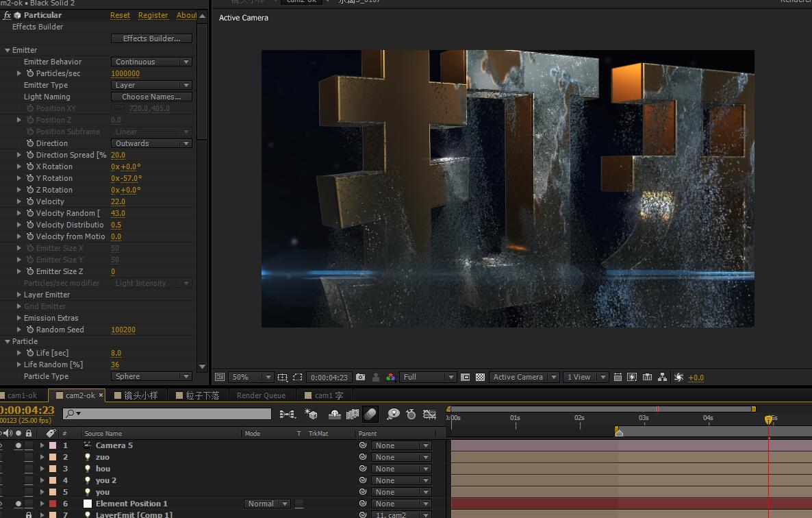The image size is (812, 518).
Task: Click the snapshot camera icon in viewer
Action: click(360, 377)
